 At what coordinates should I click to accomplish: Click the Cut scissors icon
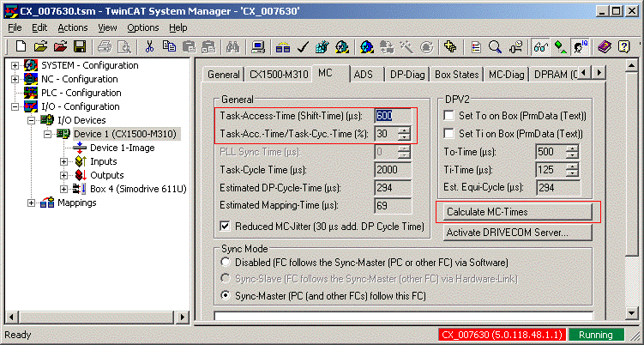pyautogui.click(x=149, y=46)
